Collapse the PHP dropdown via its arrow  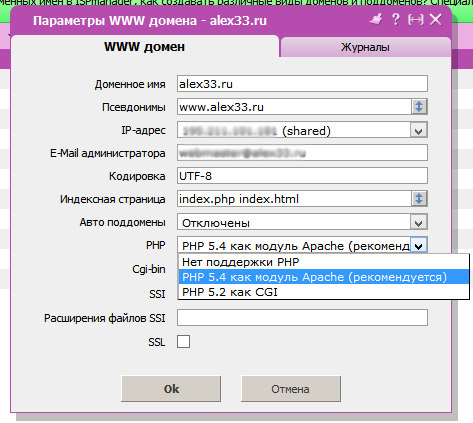click(419, 246)
